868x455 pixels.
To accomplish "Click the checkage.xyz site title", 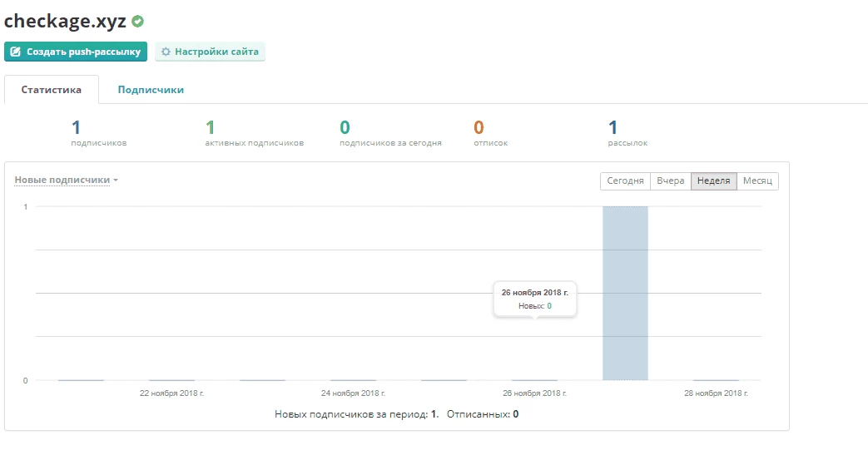I will pos(65,22).
